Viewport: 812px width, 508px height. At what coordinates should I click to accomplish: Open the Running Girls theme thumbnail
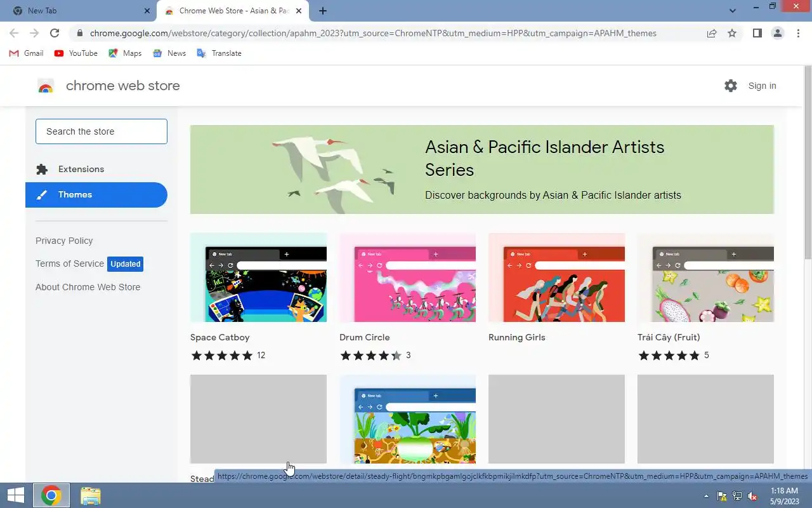556,277
